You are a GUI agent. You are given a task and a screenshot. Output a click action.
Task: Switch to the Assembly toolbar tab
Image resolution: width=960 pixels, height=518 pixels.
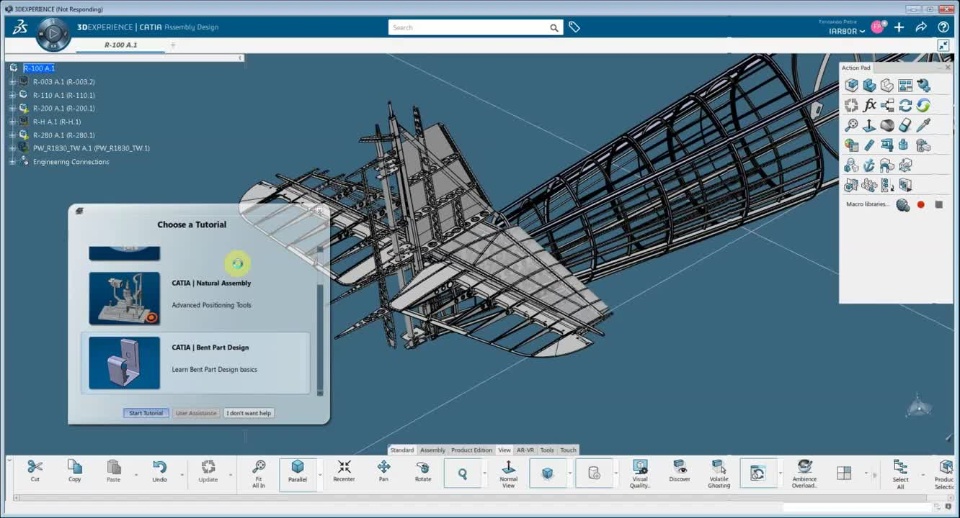pos(433,450)
